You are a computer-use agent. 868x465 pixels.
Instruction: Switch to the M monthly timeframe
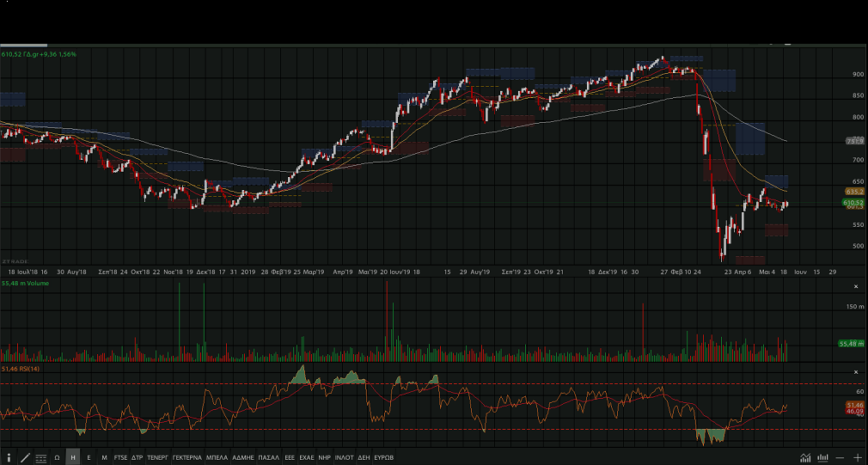104,457
